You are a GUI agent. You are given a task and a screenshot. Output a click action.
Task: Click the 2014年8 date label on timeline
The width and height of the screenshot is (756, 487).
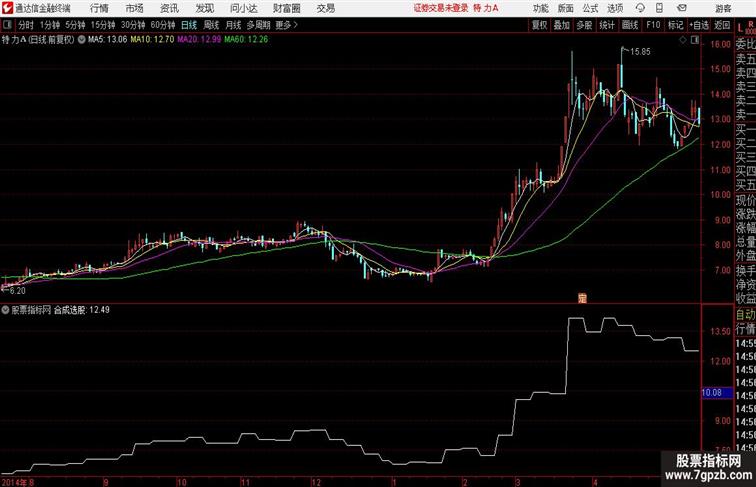[18, 482]
